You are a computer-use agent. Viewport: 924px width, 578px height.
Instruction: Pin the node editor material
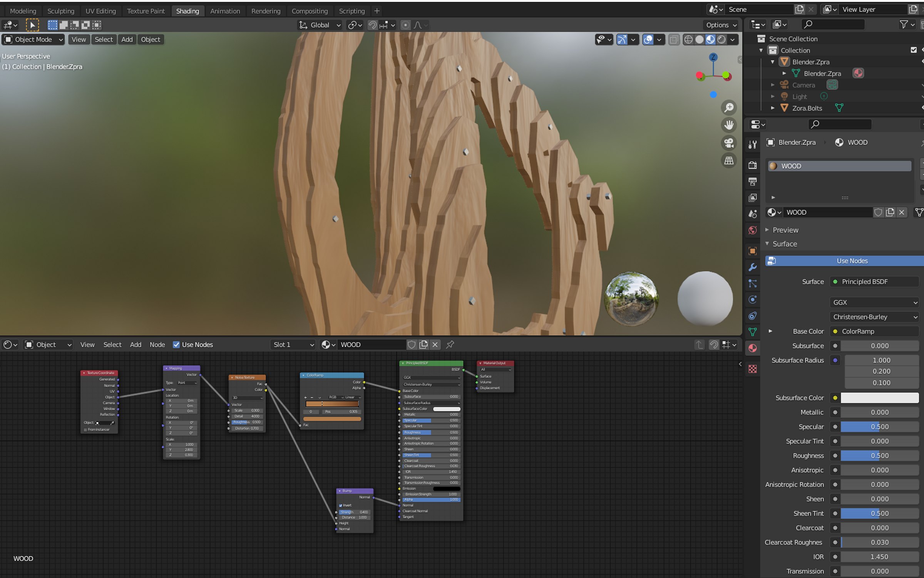(x=450, y=344)
